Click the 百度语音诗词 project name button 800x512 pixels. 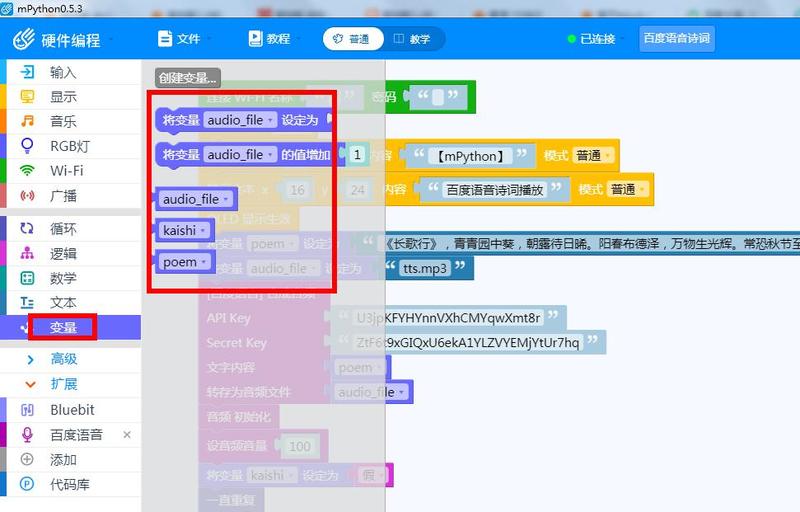coord(676,39)
